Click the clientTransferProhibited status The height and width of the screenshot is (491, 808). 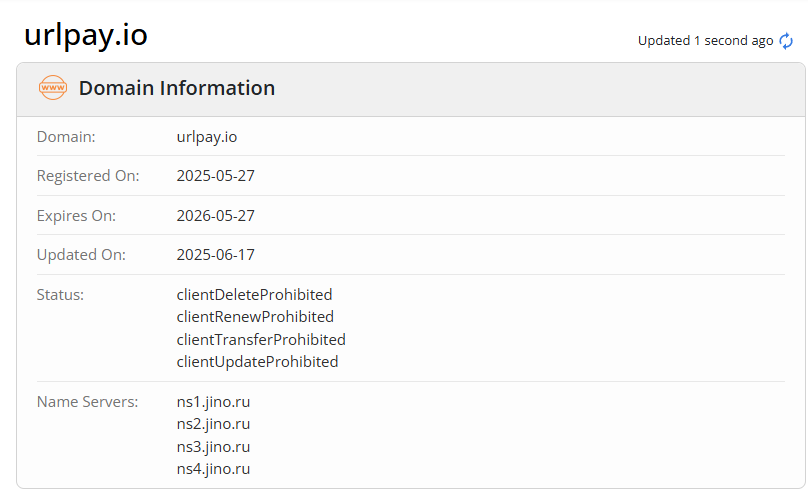tap(261, 339)
